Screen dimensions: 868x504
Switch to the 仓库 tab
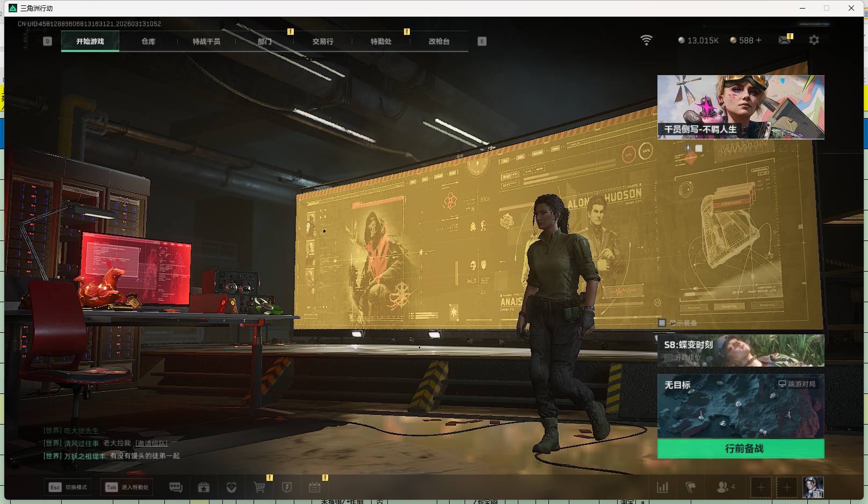tap(148, 41)
